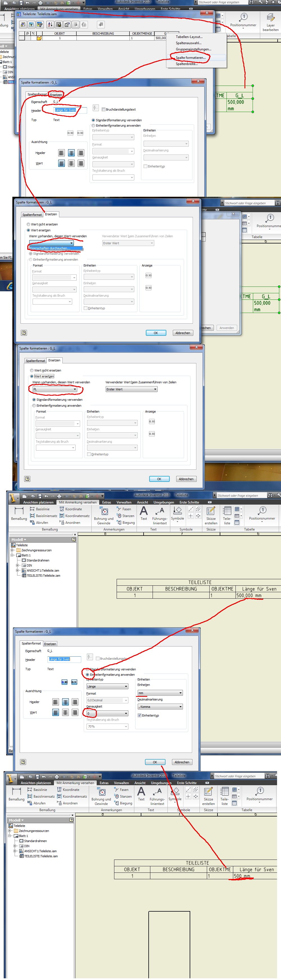
Task: Open Extras ribbon tab in window listing 500,000 mm
Action: [107, 502]
